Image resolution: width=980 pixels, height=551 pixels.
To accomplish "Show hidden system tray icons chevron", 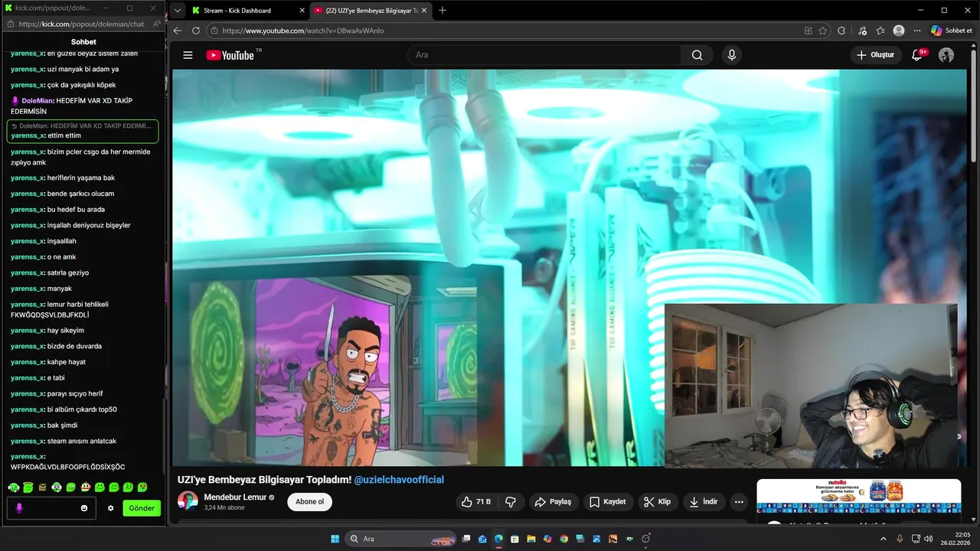I will pos(884,539).
